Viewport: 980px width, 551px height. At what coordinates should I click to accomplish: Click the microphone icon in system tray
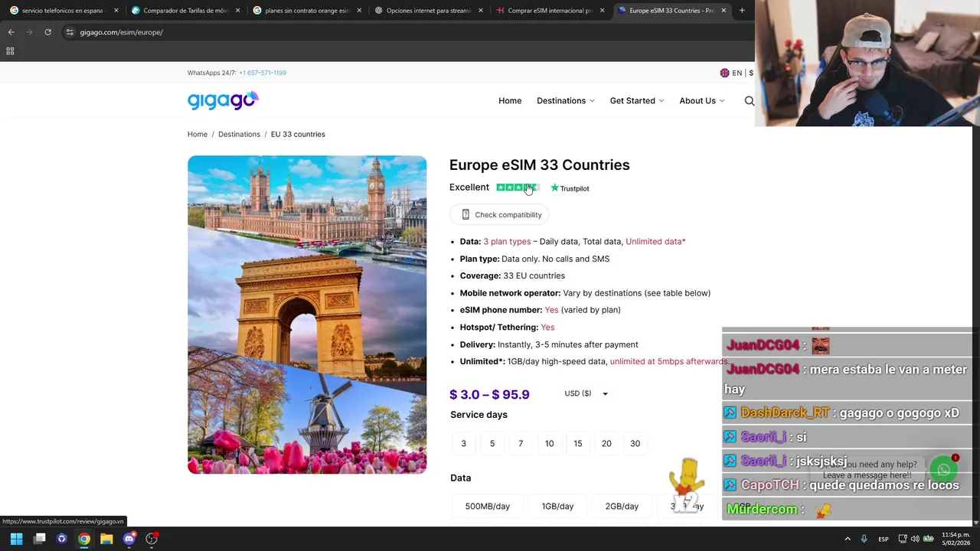point(864,539)
